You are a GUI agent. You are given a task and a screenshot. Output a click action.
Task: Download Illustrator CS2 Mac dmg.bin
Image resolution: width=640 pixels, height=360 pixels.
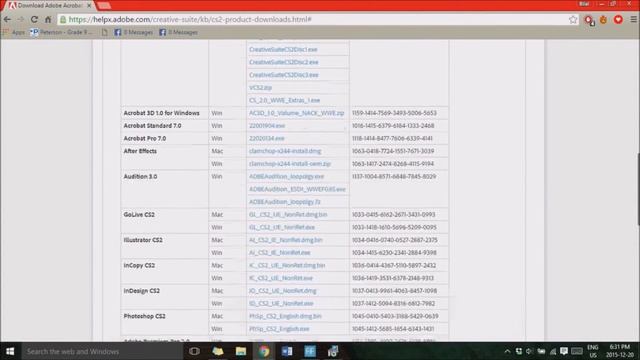point(285,240)
